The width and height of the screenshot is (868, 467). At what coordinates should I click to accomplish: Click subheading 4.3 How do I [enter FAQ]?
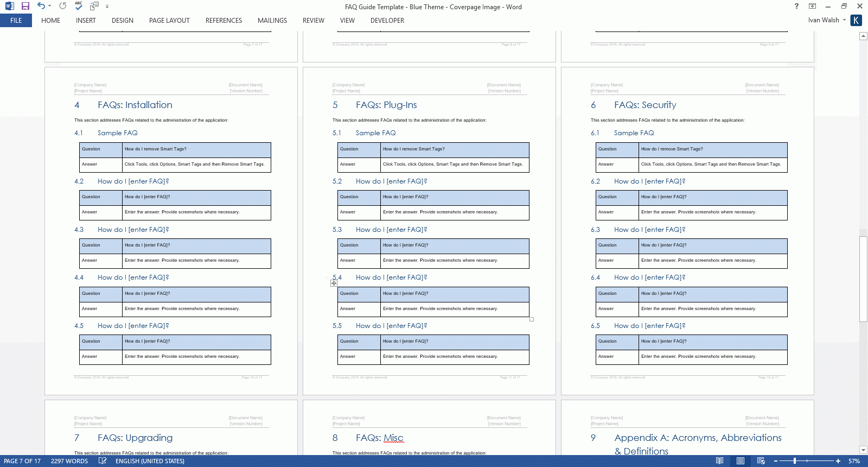[133, 230]
